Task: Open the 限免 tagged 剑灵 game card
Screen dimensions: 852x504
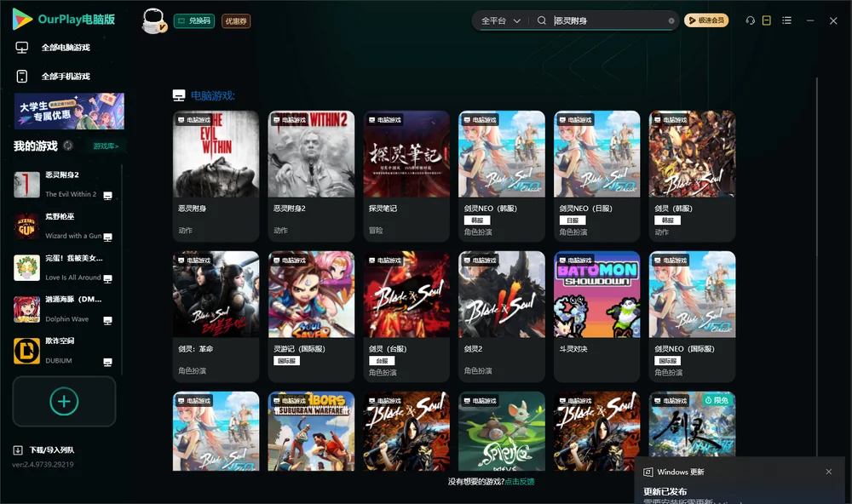Action: (x=692, y=425)
